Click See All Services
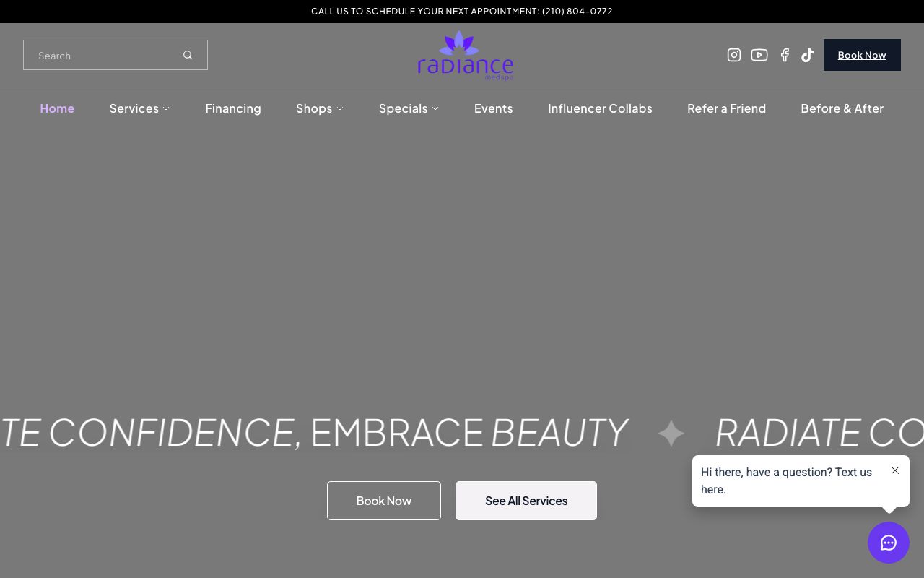The height and width of the screenshot is (578, 924). (526, 501)
